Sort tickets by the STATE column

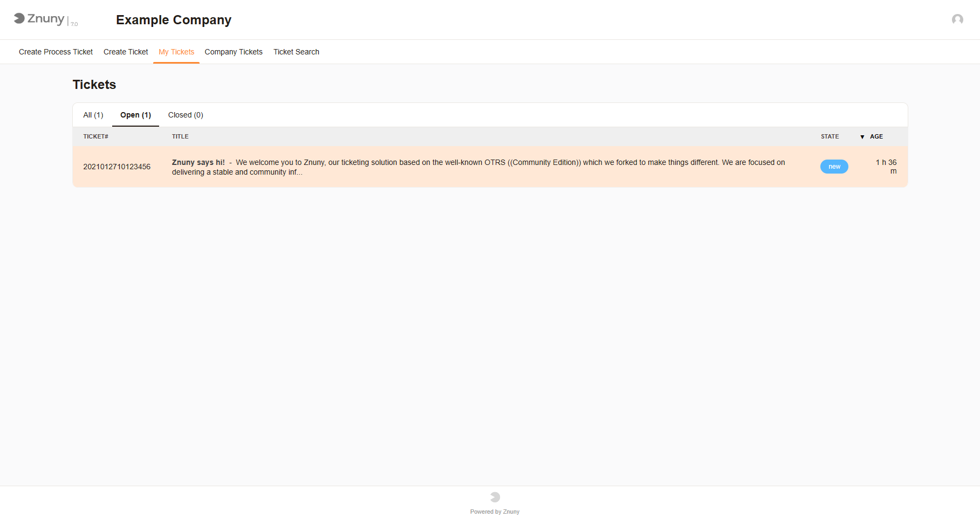point(830,136)
